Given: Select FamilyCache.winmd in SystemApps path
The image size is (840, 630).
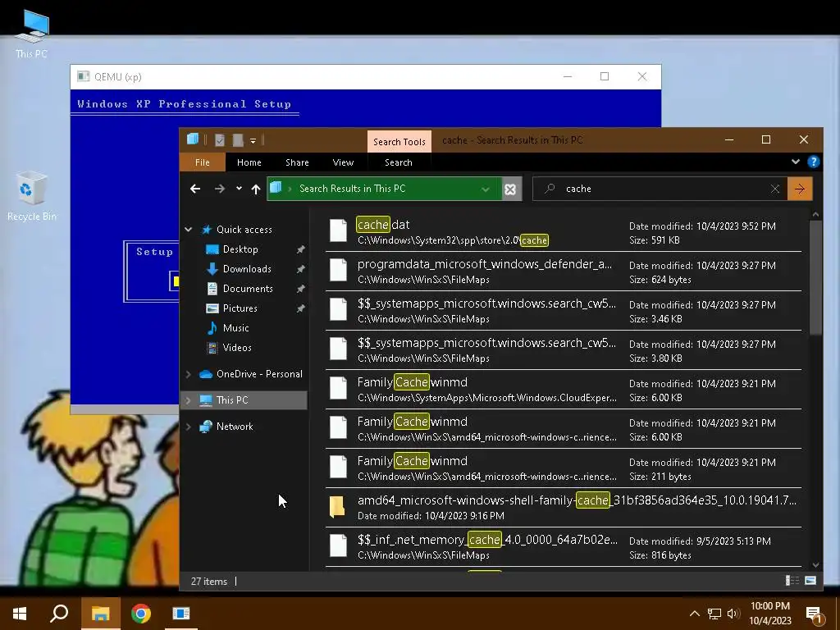Looking at the screenshot, I should point(564,390).
